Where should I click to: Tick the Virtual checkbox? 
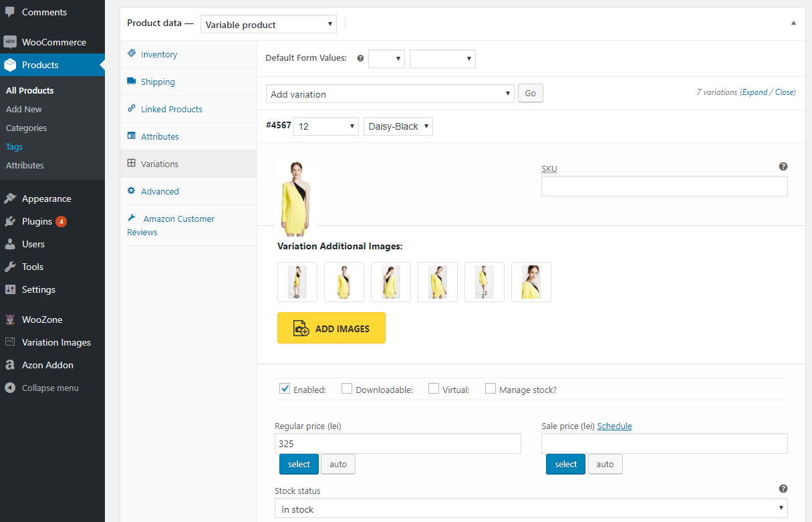[x=434, y=388]
